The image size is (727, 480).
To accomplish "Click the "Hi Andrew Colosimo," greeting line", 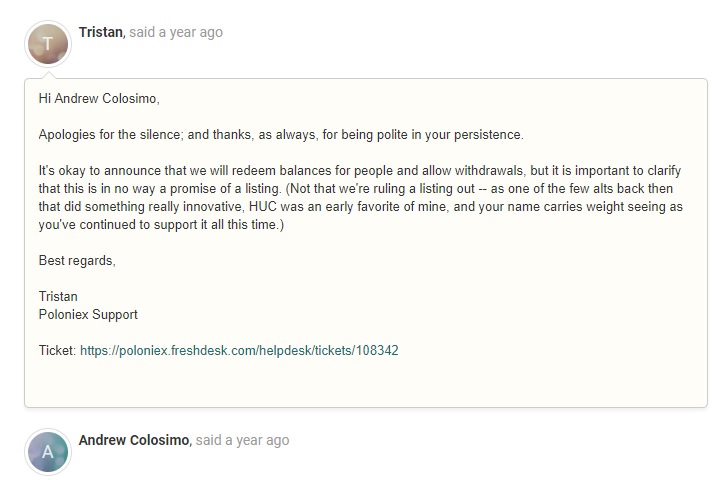I will (x=99, y=98).
